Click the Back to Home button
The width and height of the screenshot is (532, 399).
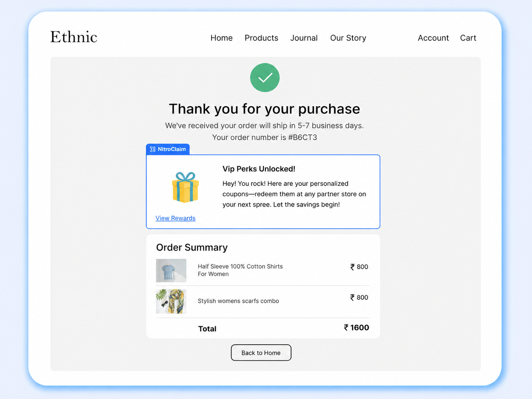pyautogui.click(x=261, y=352)
